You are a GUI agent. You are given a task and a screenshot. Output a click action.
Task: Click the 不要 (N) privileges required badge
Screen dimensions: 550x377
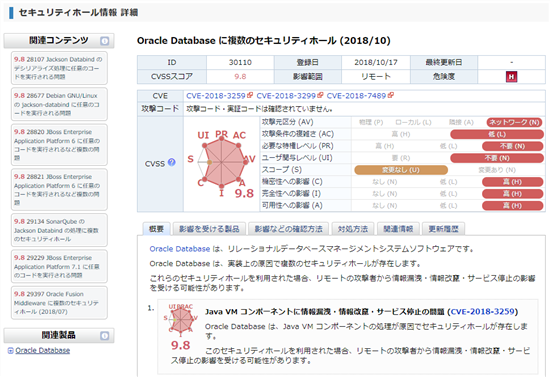tap(512, 146)
